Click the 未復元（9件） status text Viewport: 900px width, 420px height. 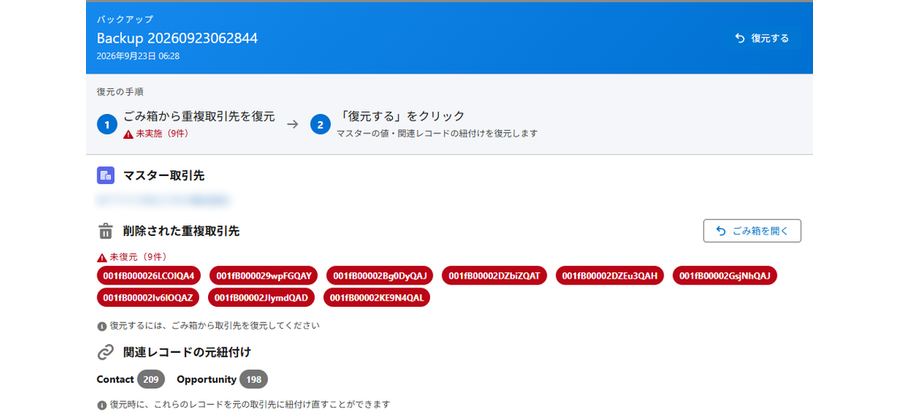click(x=138, y=257)
